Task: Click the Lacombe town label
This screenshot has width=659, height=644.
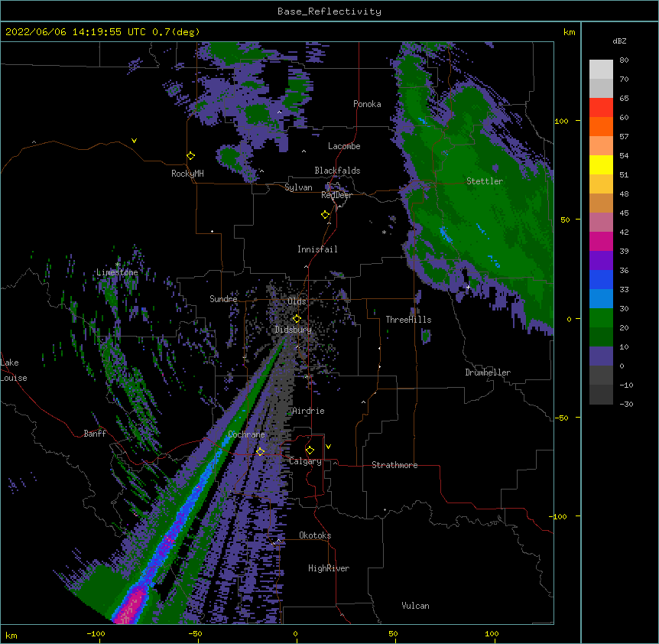Action: click(x=344, y=146)
